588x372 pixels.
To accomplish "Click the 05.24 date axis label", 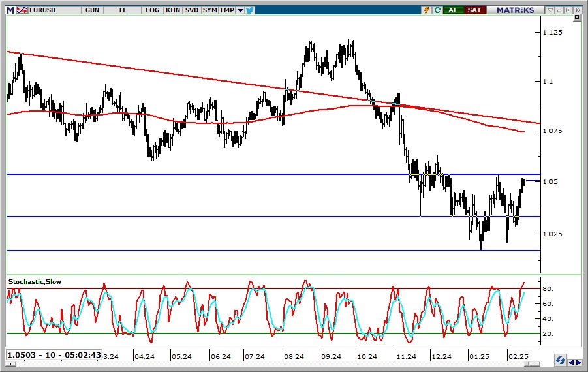I will 181,356.
